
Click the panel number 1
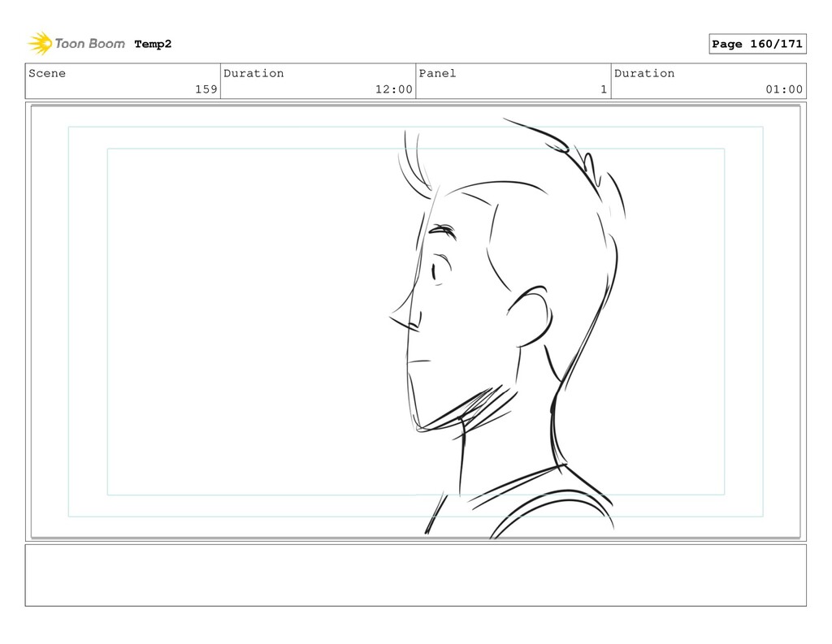(604, 89)
